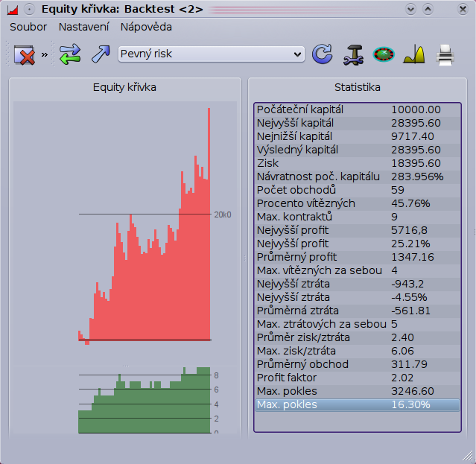Select the Profit faktor row
The width and height of the screenshot is (476, 464).
(358, 378)
